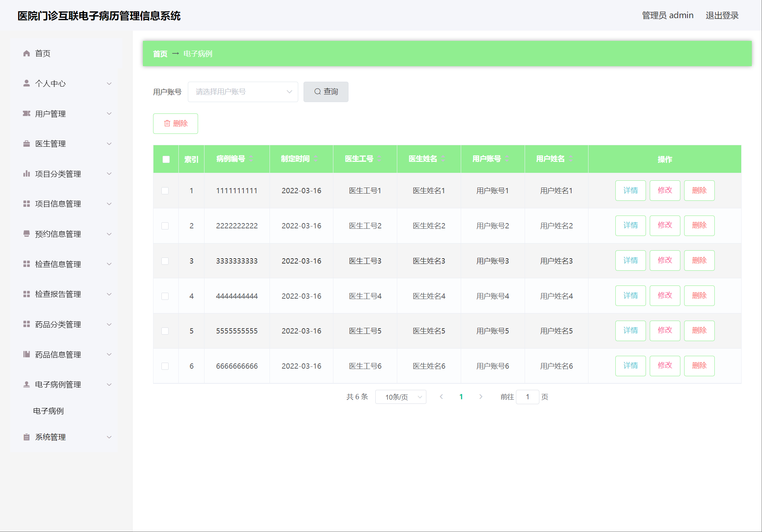
Task: Check the checkbox for row 6
Action: point(165,366)
